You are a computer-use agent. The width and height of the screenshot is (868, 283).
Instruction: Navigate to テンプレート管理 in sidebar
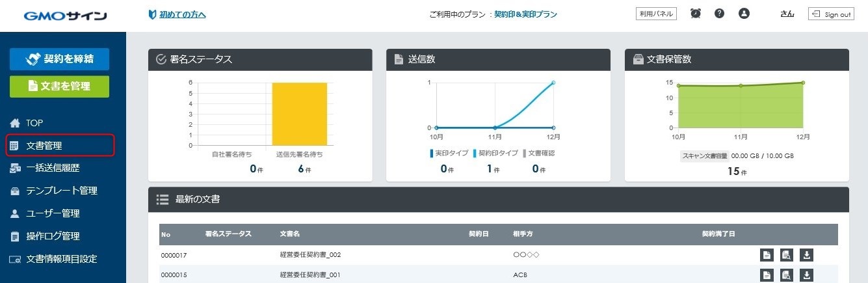[x=61, y=191]
